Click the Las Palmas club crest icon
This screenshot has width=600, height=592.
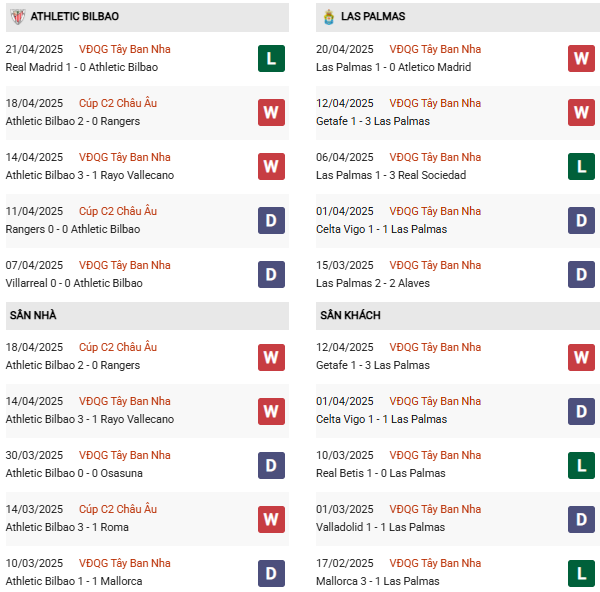(327, 17)
